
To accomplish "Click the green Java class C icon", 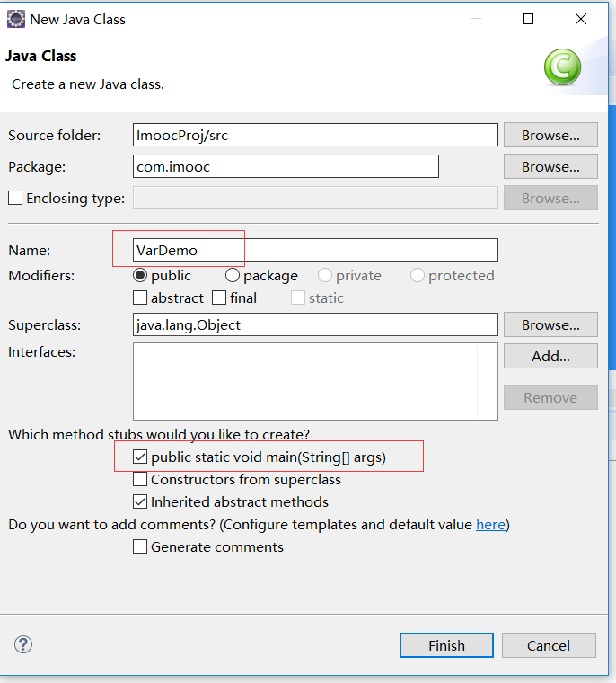I will point(562,67).
